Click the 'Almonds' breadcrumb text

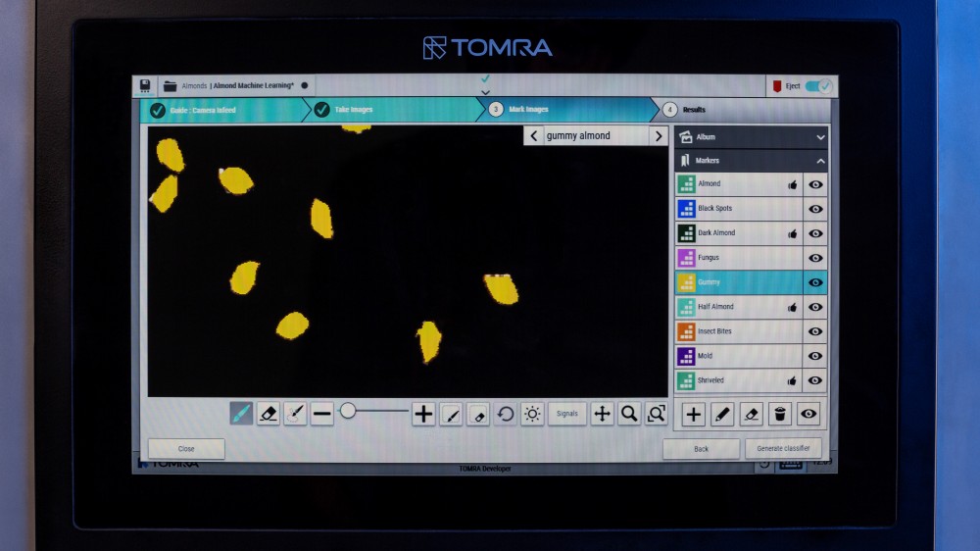tap(194, 85)
